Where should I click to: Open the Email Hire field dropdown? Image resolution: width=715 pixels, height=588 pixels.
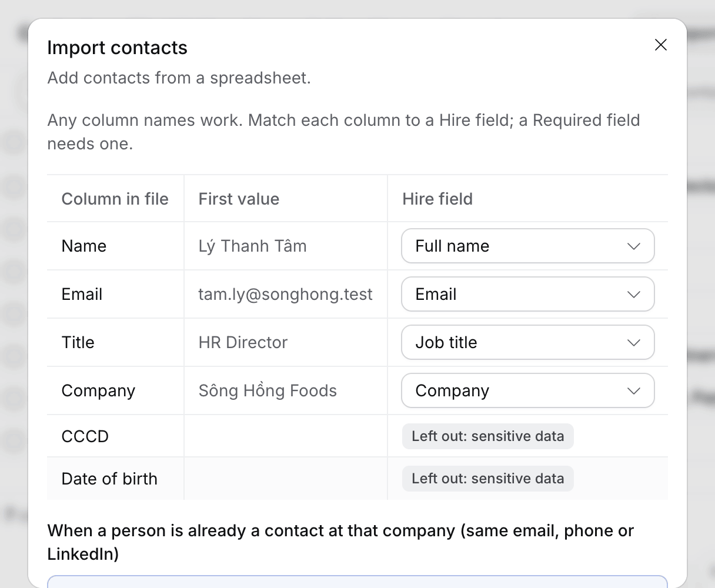(527, 294)
